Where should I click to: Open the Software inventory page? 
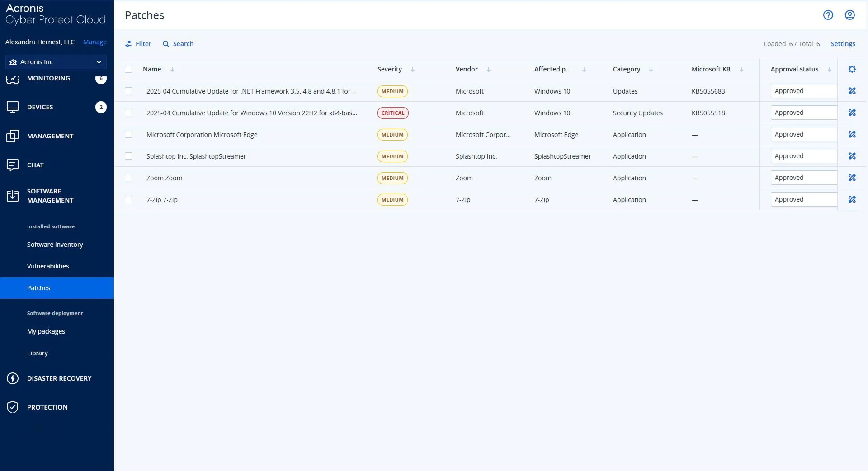(x=55, y=245)
